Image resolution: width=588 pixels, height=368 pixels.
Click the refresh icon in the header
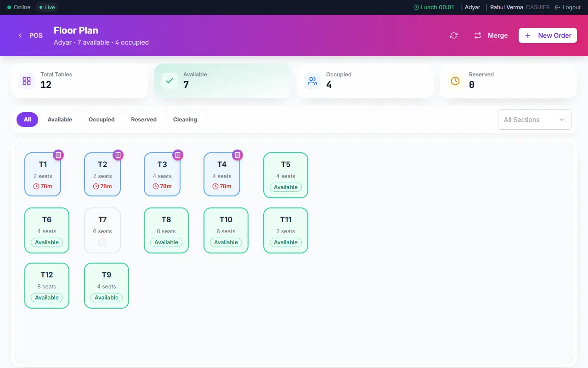(454, 35)
